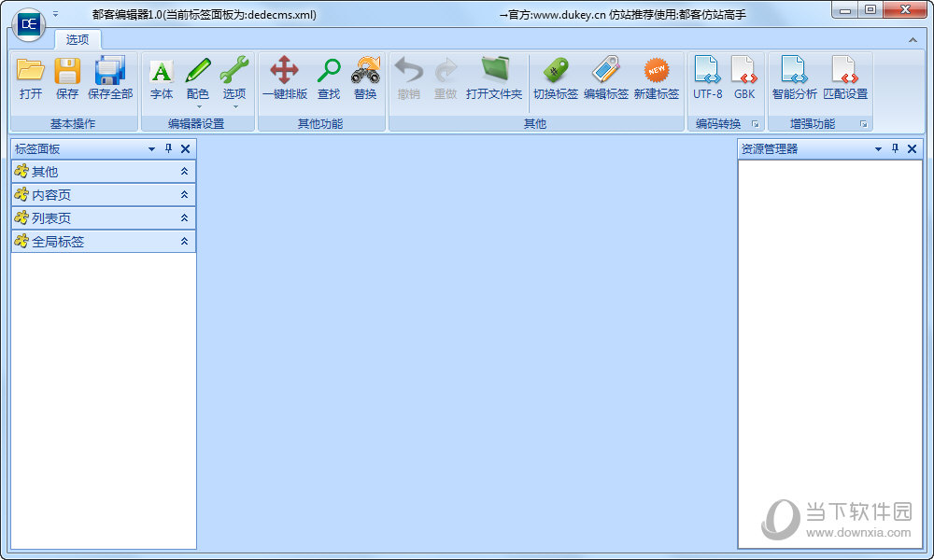Viewport: 934px width, 560px height.
Task: Open a file with the 打开 icon
Action: pos(31,78)
